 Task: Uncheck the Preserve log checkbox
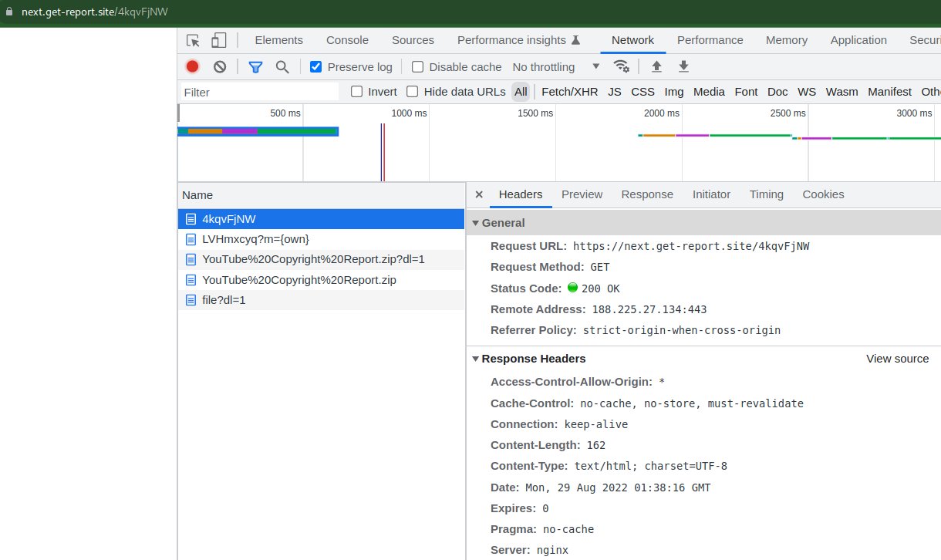point(315,67)
